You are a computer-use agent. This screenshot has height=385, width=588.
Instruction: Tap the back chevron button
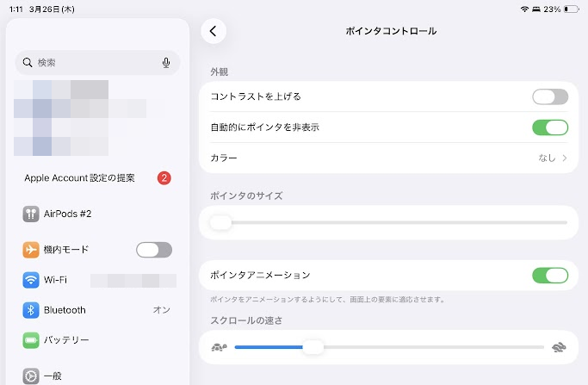tap(214, 31)
